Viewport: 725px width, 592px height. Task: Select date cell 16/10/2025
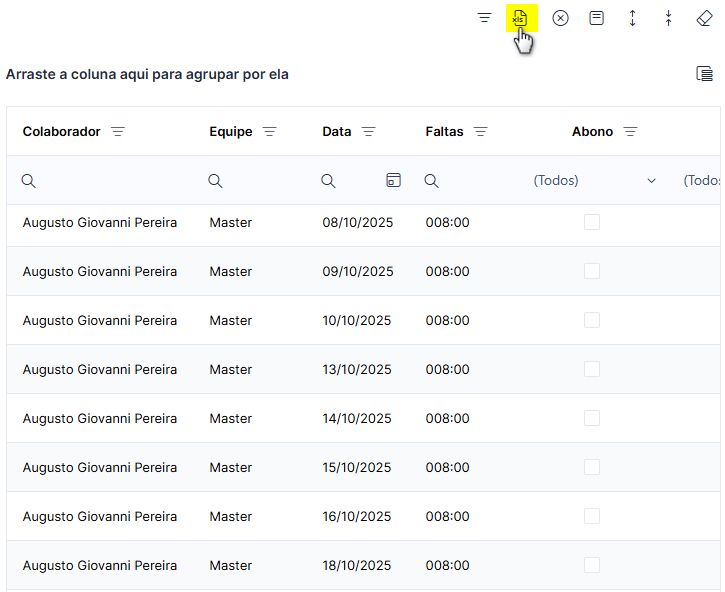[356, 517]
